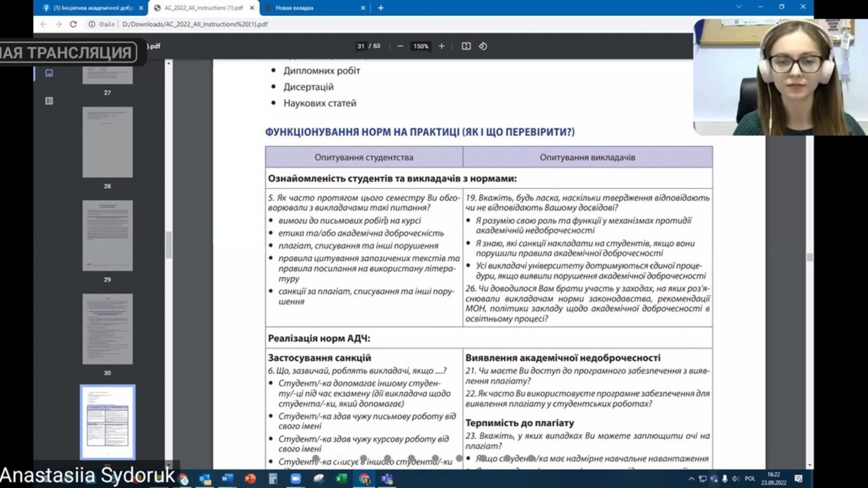Open Microsoft Word from taskbar
868x488 pixels.
(x=227, y=478)
